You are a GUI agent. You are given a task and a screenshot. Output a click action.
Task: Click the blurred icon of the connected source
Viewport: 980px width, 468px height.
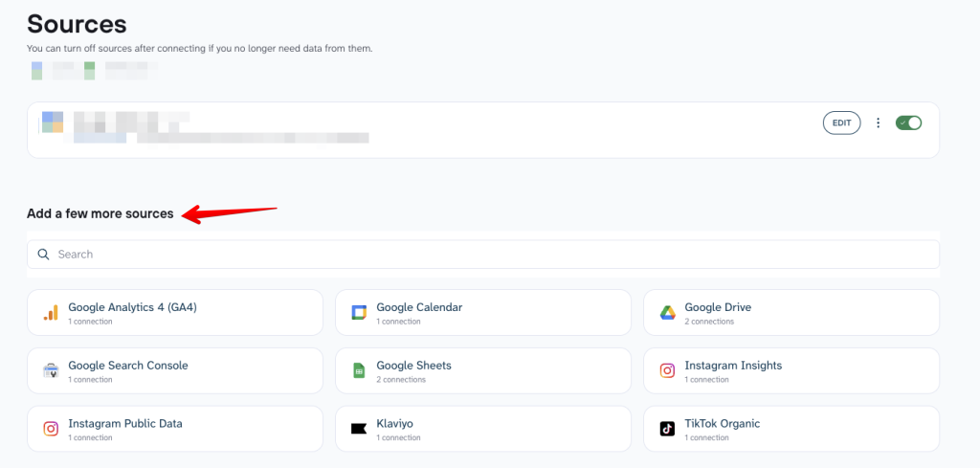tap(53, 122)
